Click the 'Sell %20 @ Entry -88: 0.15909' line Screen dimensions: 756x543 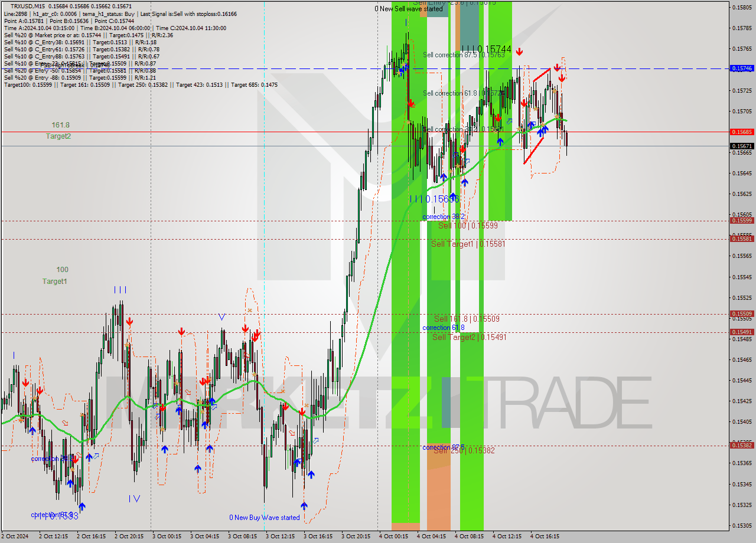point(80,77)
